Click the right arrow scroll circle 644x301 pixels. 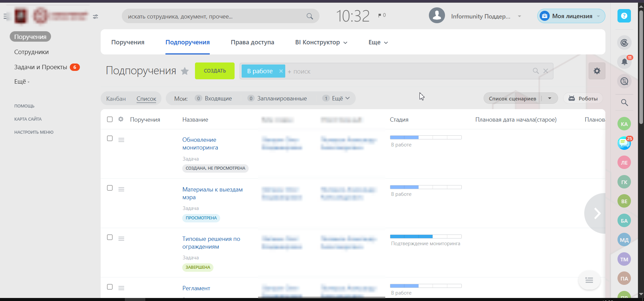[596, 213]
